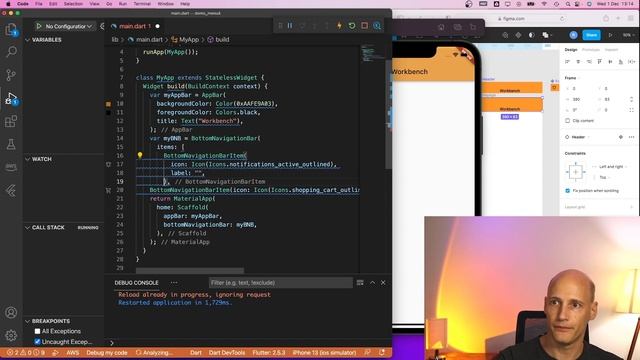The height and width of the screenshot is (360, 640).
Task: Stop debugging with the red square
Action: pyautogui.click(x=364, y=26)
